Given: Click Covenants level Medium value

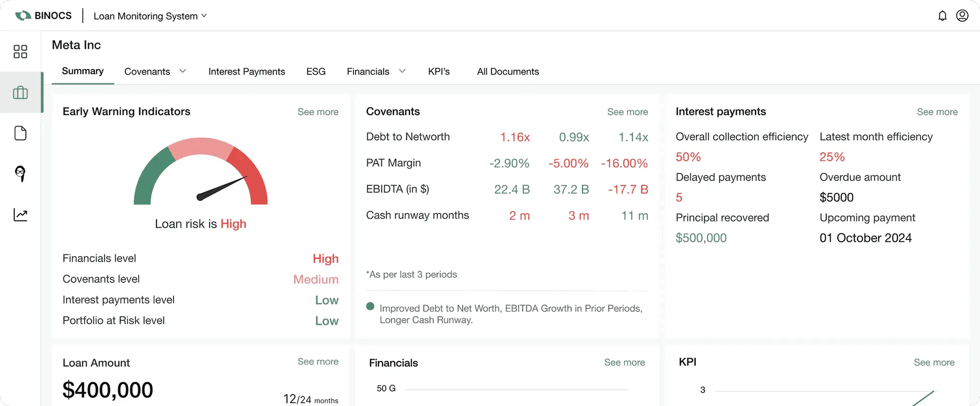Looking at the screenshot, I should tap(316, 279).
